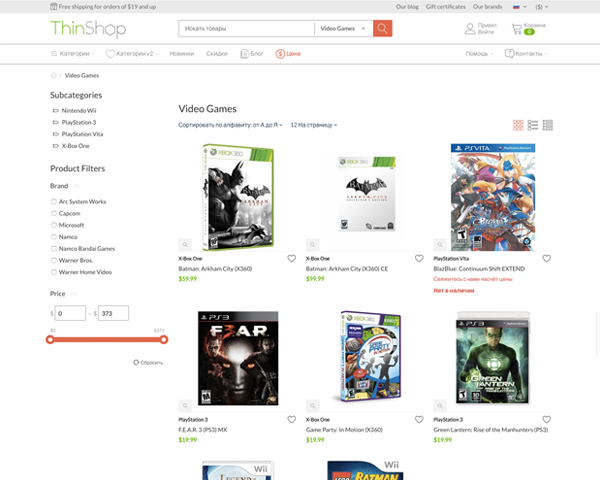Enable the Microsoft brand checkbox
Image resolution: width=600 pixels, height=480 pixels.
pyautogui.click(x=54, y=225)
